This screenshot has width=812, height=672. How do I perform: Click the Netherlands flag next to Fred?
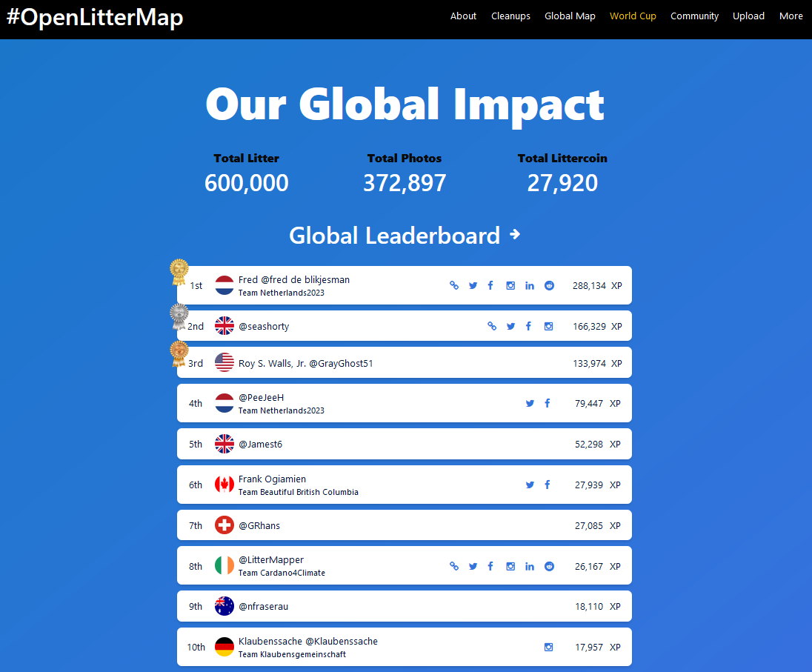pyautogui.click(x=224, y=285)
